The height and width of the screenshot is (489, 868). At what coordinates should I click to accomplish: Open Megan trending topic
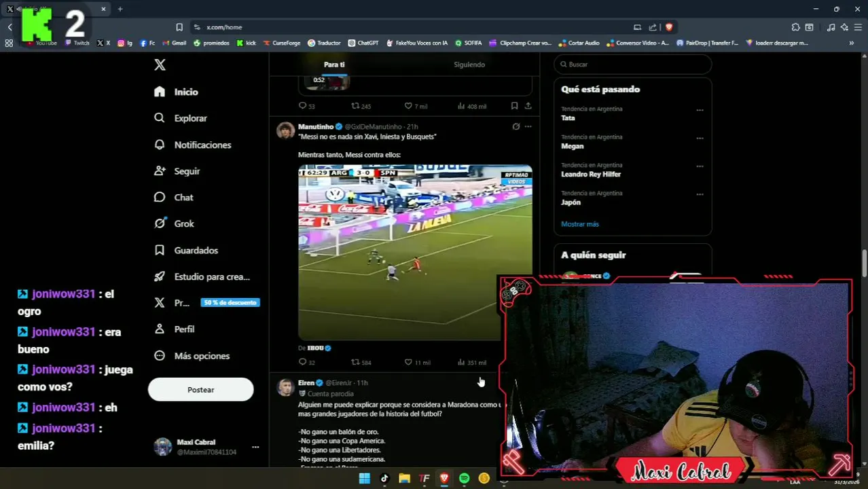coord(572,146)
